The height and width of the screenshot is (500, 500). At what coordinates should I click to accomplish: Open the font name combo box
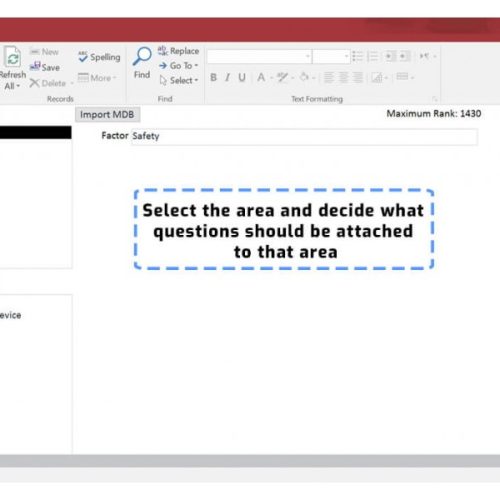click(259, 57)
